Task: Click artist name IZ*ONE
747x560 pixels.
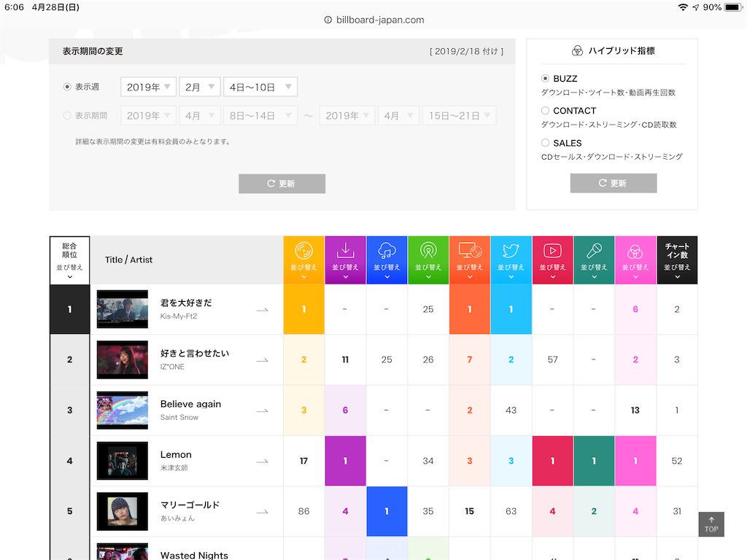Action: click(x=172, y=367)
